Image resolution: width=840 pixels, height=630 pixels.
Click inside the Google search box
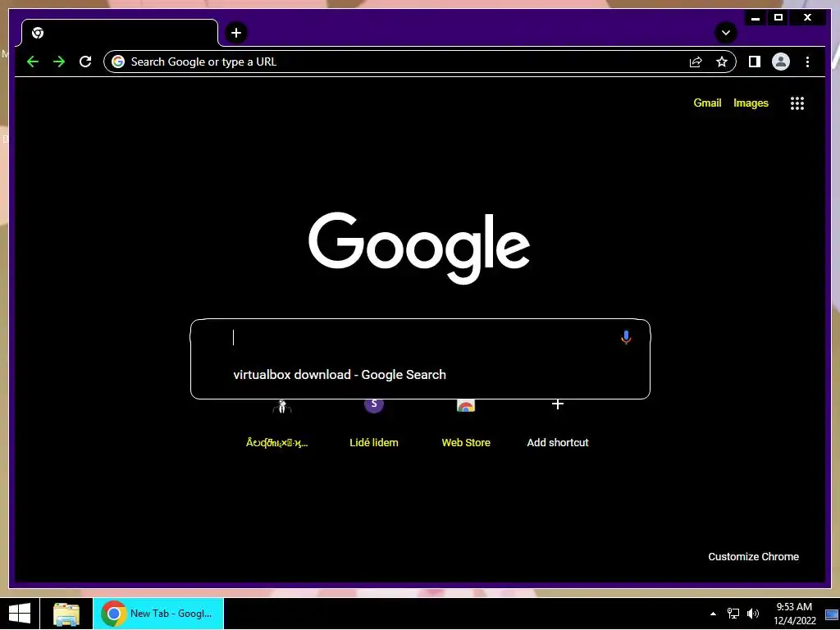(x=421, y=337)
